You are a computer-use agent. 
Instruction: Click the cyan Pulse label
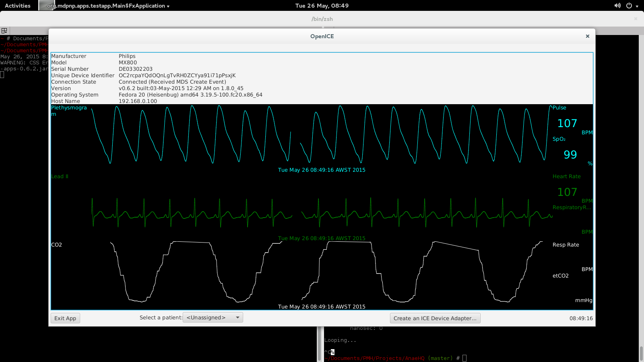coord(559,107)
